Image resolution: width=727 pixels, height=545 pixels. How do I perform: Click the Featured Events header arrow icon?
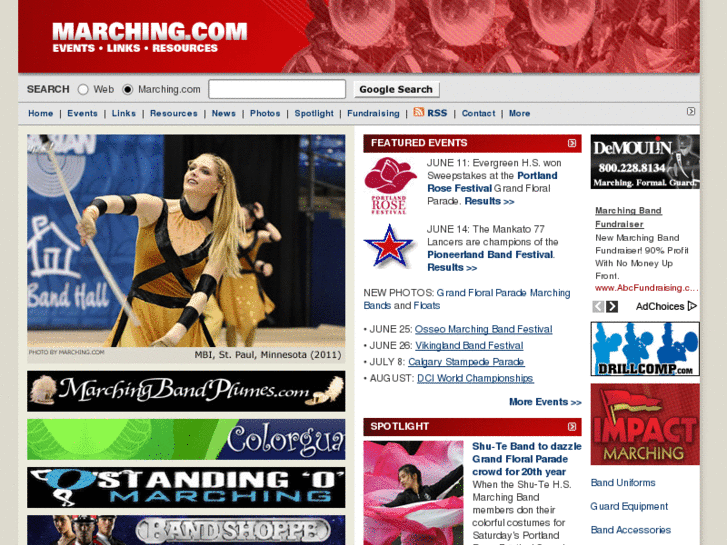tap(572, 143)
